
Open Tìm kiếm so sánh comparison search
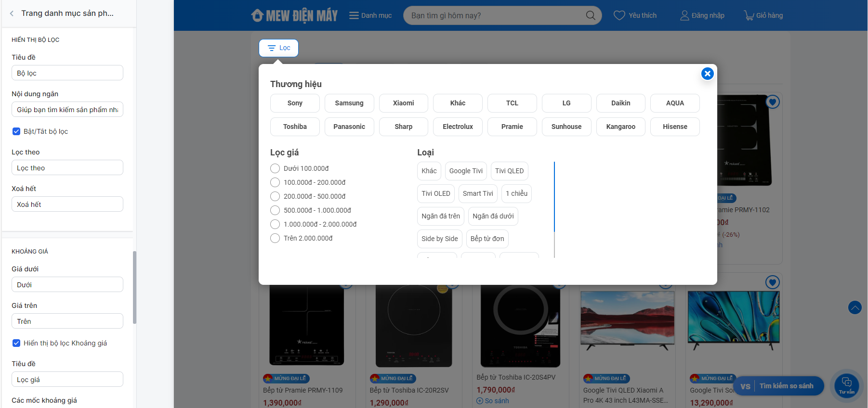point(778,386)
